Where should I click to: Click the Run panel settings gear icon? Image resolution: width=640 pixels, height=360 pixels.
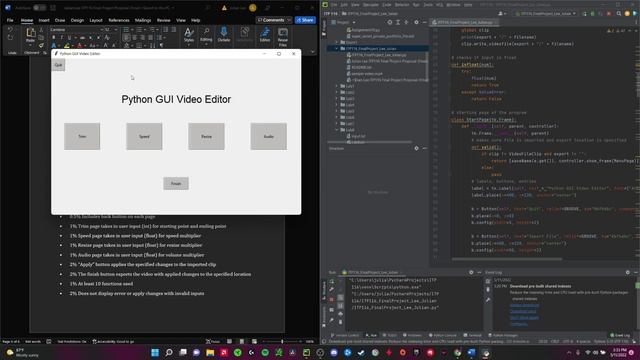pos(471,272)
